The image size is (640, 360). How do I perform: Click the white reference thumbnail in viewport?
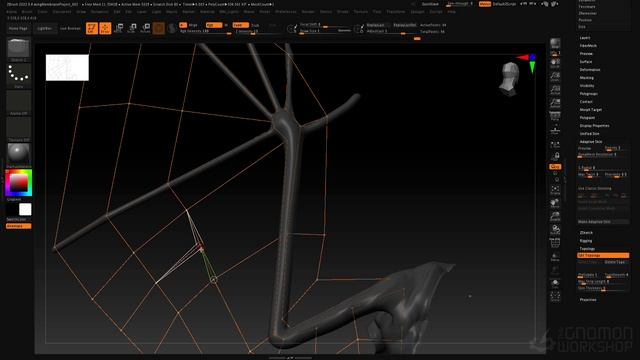(x=67, y=68)
